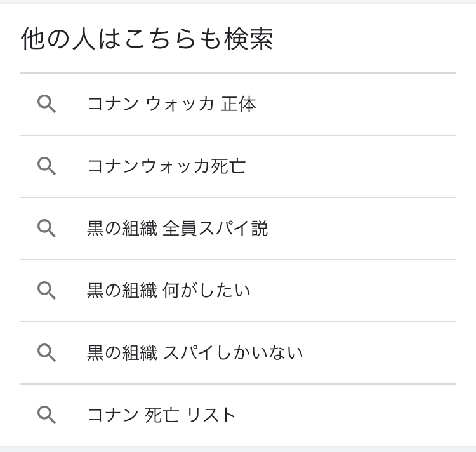Viewport: 476px width, 452px height.
Task: Open the コナンウォッカ死亡 suggestion text
Action: [x=166, y=166]
